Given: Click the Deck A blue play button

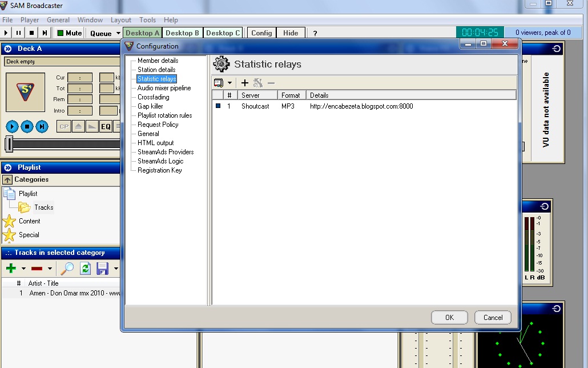Looking at the screenshot, I should [x=12, y=126].
